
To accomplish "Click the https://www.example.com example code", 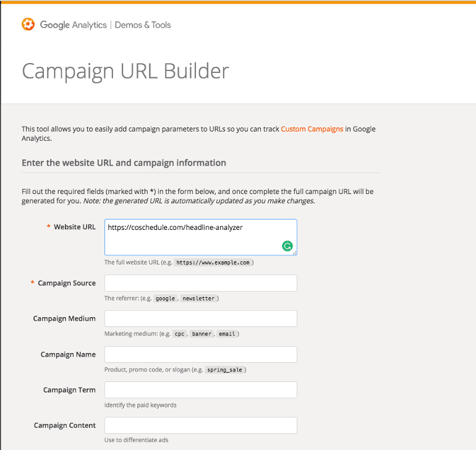I will coord(213,263).
